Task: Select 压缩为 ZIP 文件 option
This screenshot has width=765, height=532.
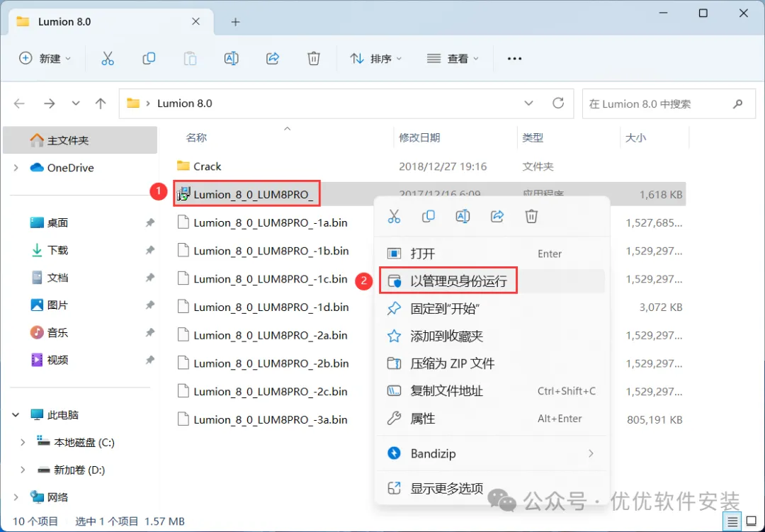Action: click(492, 363)
